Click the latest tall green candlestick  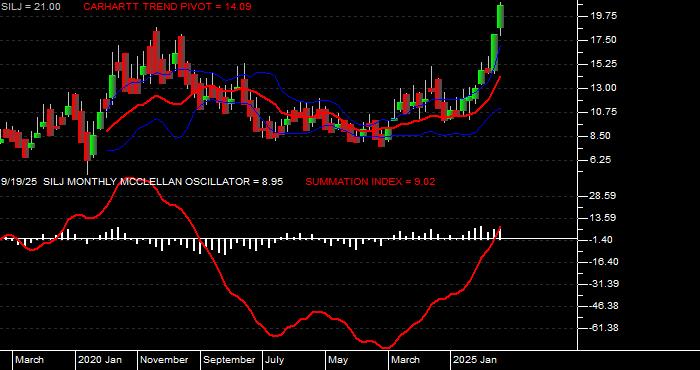pyautogui.click(x=501, y=16)
